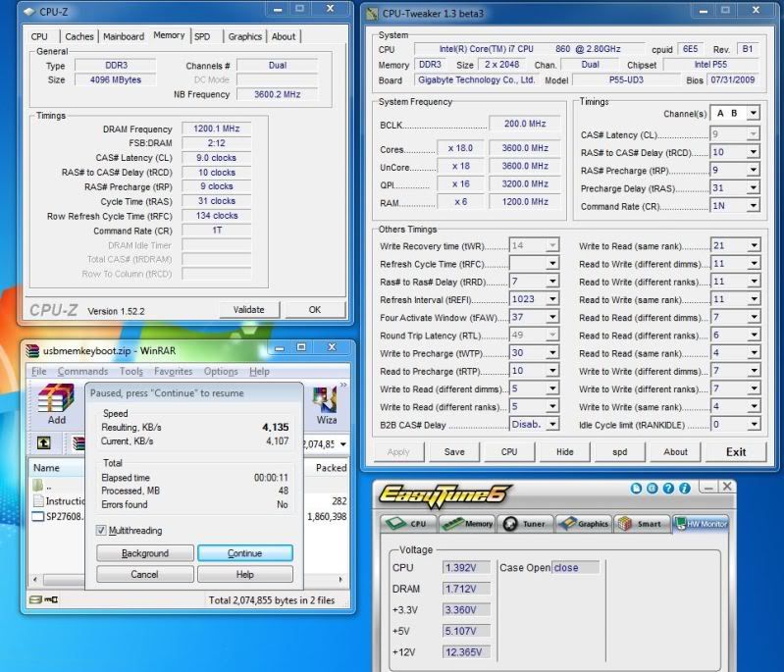Cancel the WinRAR operation
The height and width of the screenshot is (672, 784).
pyautogui.click(x=145, y=574)
